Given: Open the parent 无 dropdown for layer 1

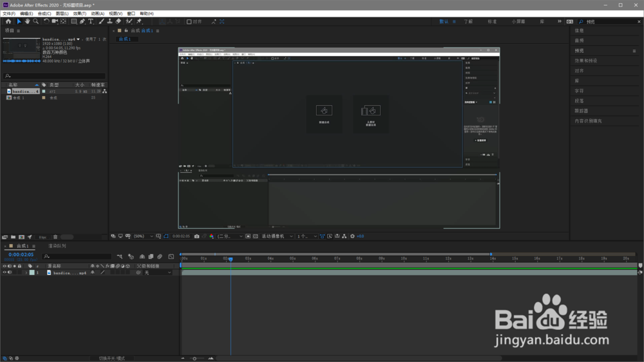Looking at the screenshot, I should pyautogui.click(x=158, y=272).
